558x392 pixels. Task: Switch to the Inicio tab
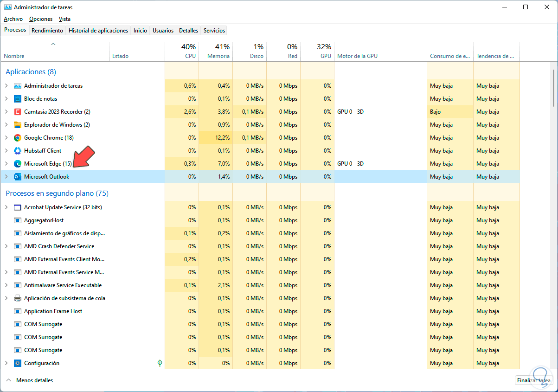point(140,31)
